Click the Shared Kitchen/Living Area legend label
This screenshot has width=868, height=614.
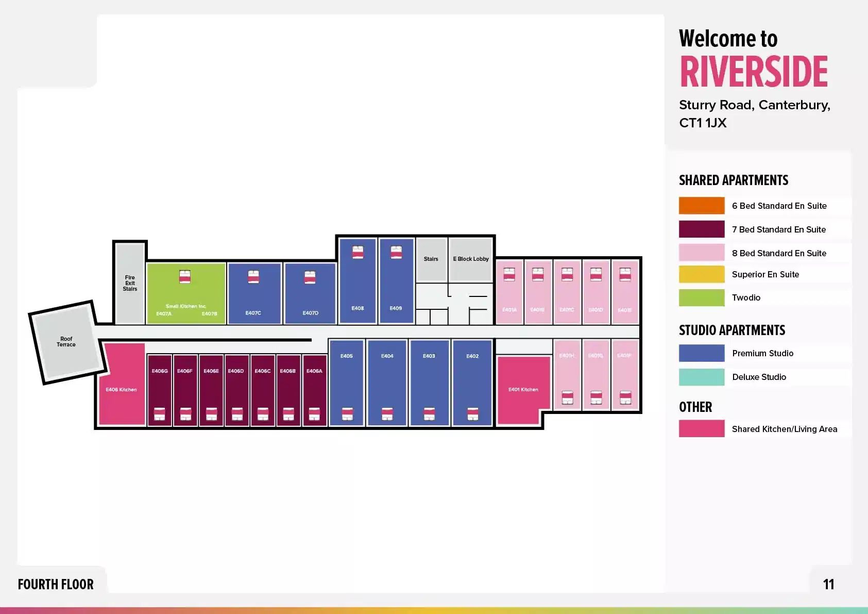coord(785,429)
